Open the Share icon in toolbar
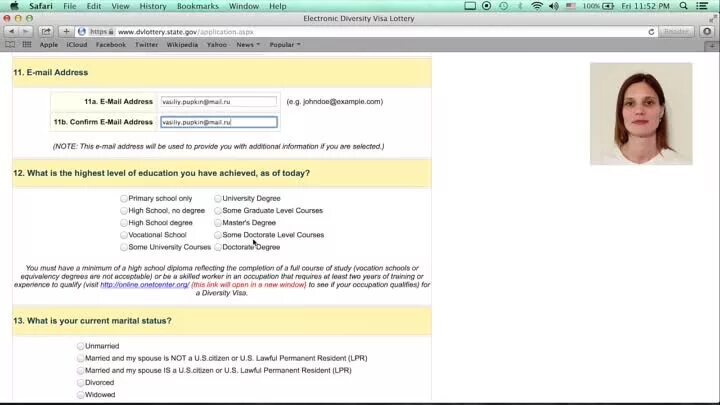 pos(46,31)
